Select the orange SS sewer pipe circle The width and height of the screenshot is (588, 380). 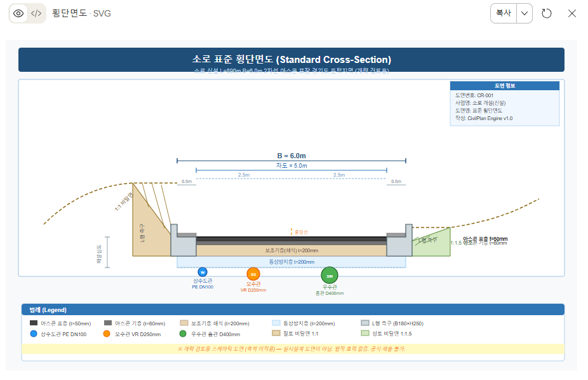click(253, 274)
